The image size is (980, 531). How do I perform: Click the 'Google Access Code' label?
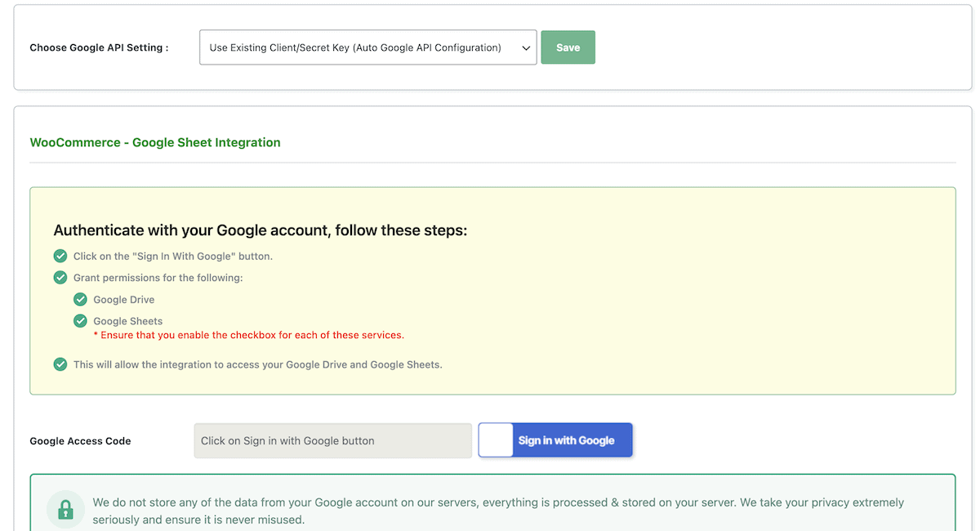click(80, 440)
